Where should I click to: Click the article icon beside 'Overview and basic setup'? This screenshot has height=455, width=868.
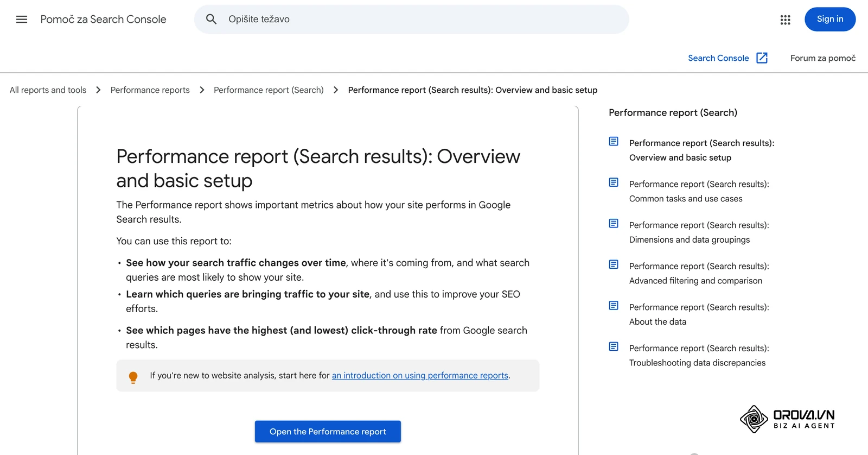point(614,141)
